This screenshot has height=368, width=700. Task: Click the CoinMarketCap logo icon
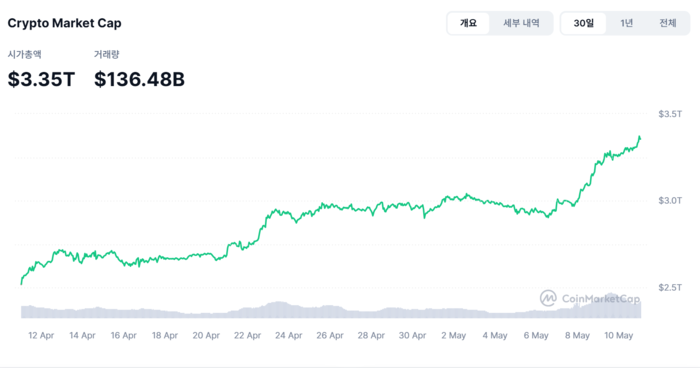pos(548,298)
